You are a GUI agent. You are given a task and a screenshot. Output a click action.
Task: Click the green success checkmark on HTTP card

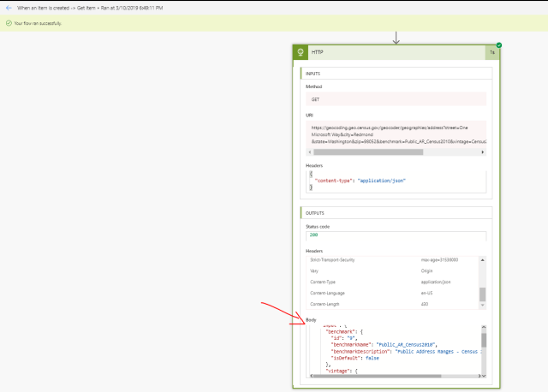pyautogui.click(x=498, y=45)
